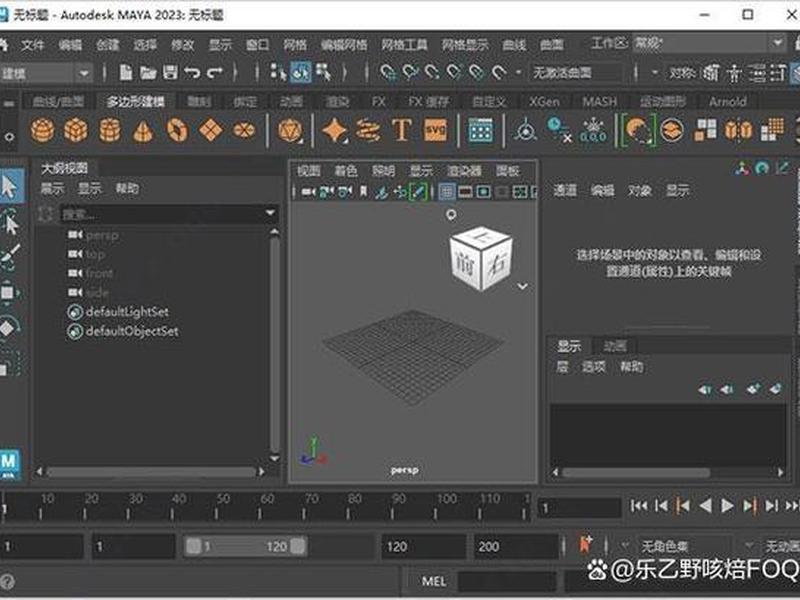Open the viewport 着色 menu
This screenshot has width=800, height=600.
[345, 171]
